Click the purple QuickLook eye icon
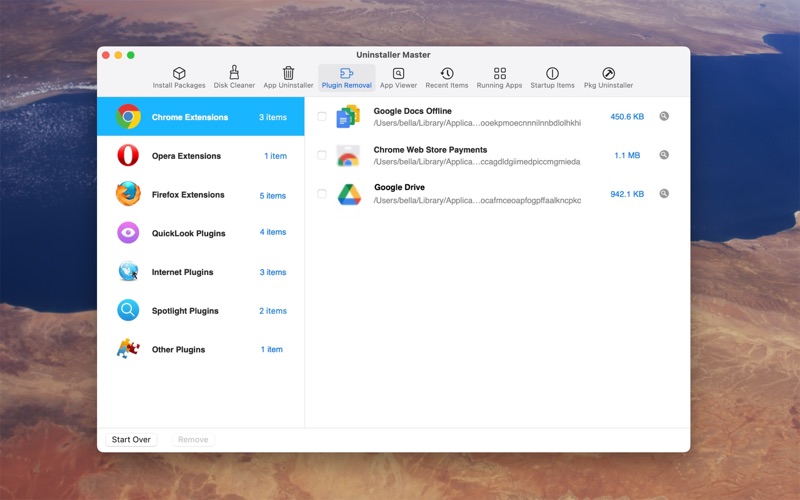800x500 pixels. [x=128, y=233]
